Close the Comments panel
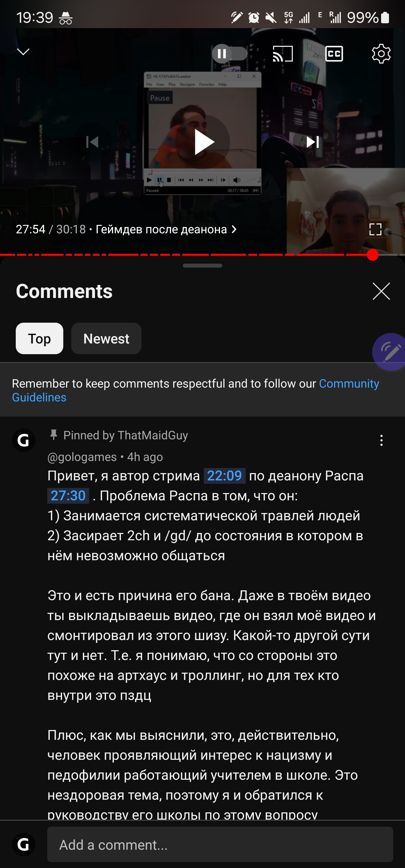Image resolution: width=405 pixels, height=868 pixels. pos(381,291)
